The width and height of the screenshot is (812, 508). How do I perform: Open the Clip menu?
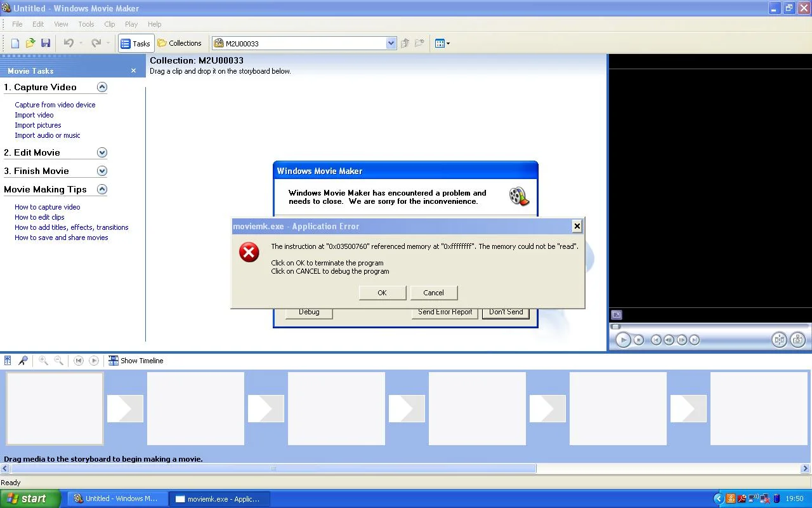110,24
